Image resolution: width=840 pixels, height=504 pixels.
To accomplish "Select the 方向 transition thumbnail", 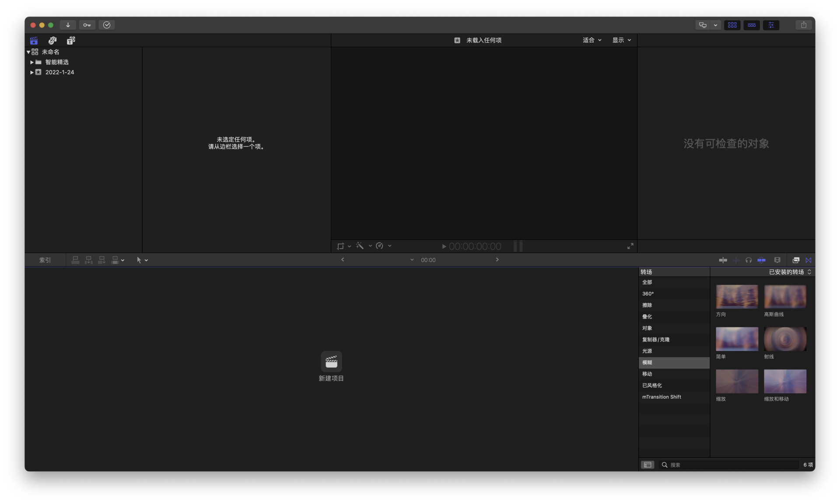I will point(737,296).
